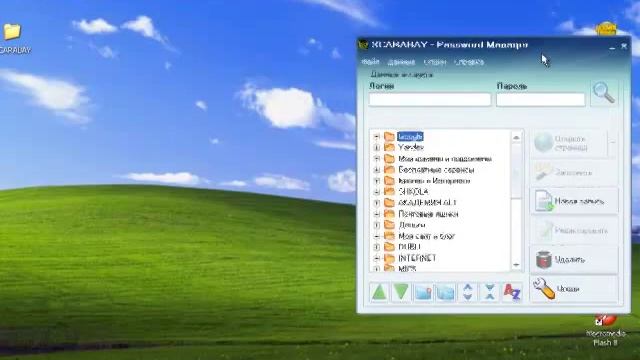Viewport: 640px width, 360px height.
Task: Click the Открыть страницу globe button
Action: point(569,143)
